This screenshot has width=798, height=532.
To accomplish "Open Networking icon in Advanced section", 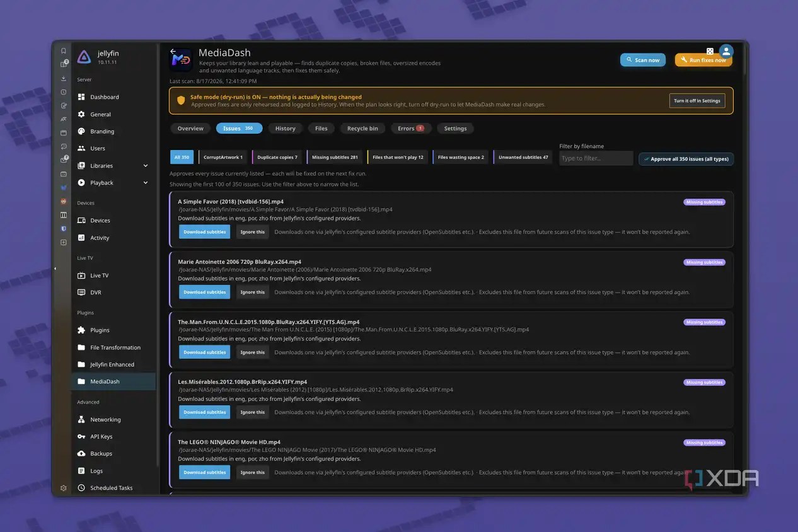I will click(81, 419).
